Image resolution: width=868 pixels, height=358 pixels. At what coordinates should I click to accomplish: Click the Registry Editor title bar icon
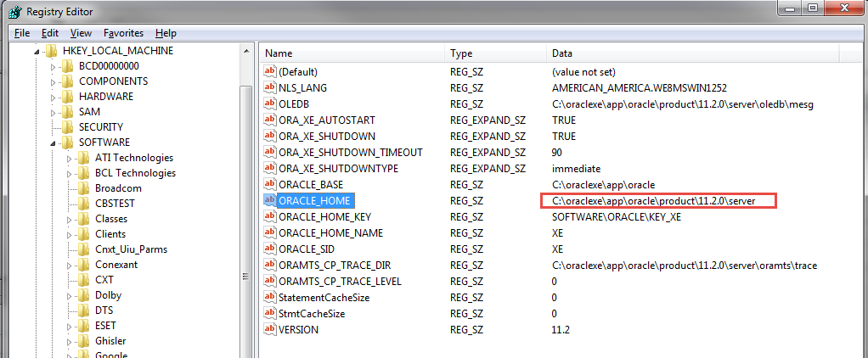[x=16, y=11]
